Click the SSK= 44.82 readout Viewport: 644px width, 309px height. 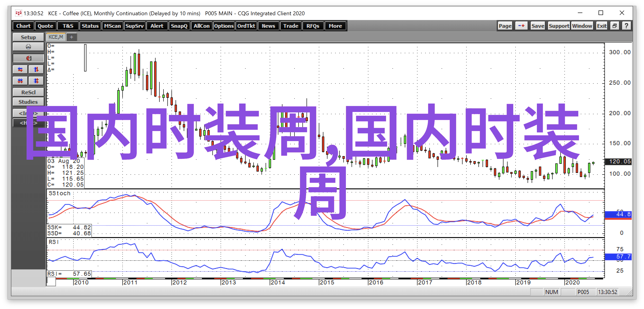[x=69, y=228]
